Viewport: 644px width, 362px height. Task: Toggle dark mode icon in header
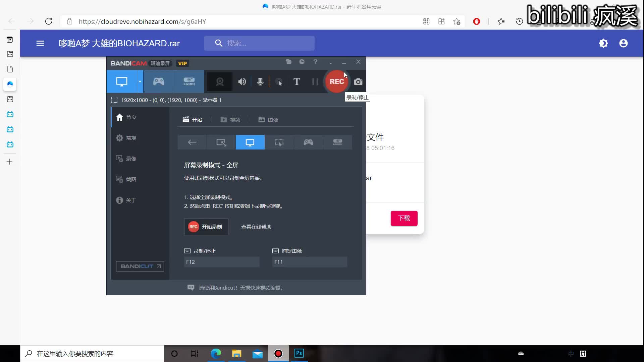coord(603,43)
